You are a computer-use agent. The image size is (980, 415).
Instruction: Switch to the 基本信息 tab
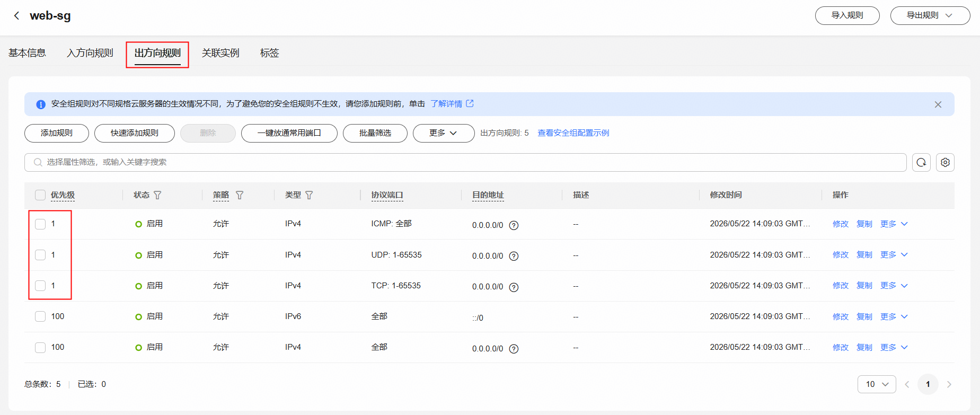[27, 53]
